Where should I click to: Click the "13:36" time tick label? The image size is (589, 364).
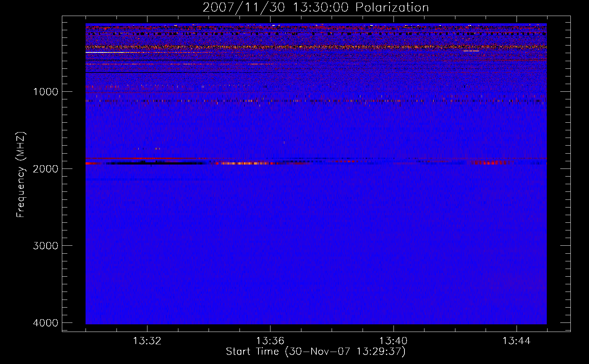270,341
